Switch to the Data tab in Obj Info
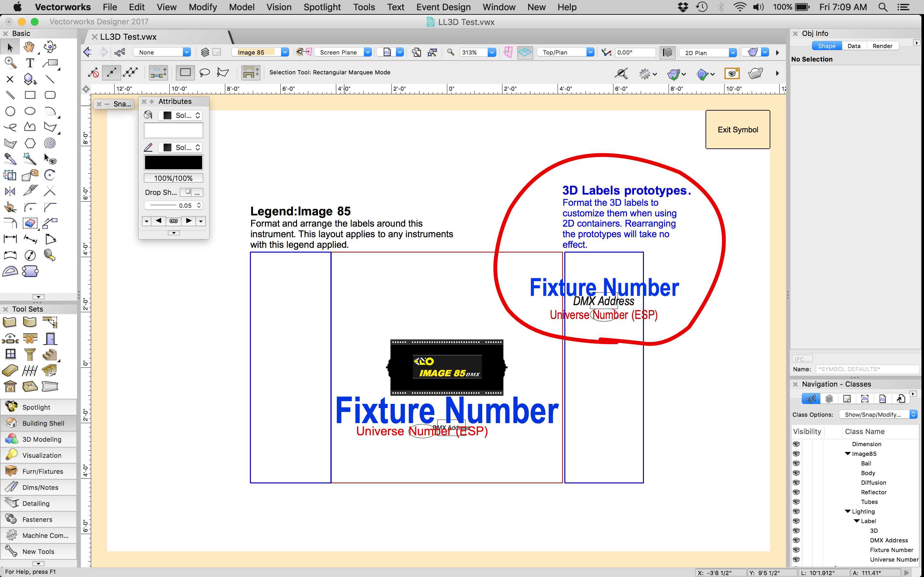Image resolution: width=924 pixels, height=577 pixels. pos(854,46)
